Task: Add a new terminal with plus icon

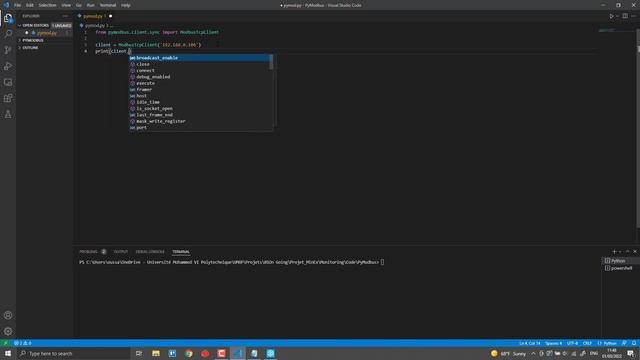Action: pyautogui.click(x=614, y=251)
